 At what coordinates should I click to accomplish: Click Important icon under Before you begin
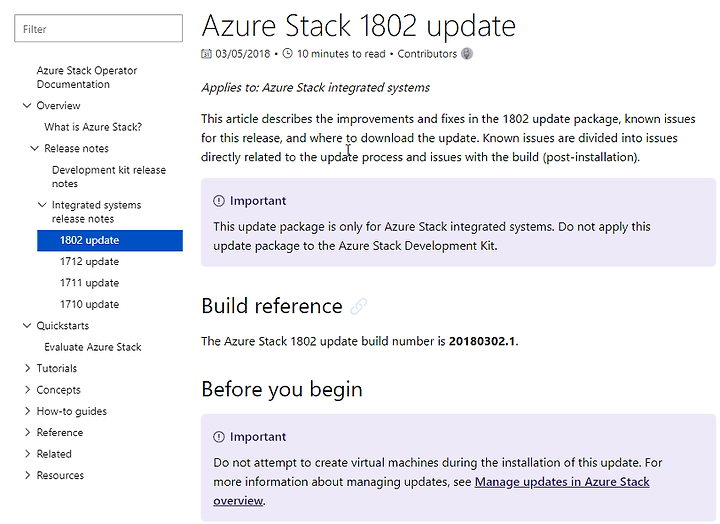coord(219,437)
